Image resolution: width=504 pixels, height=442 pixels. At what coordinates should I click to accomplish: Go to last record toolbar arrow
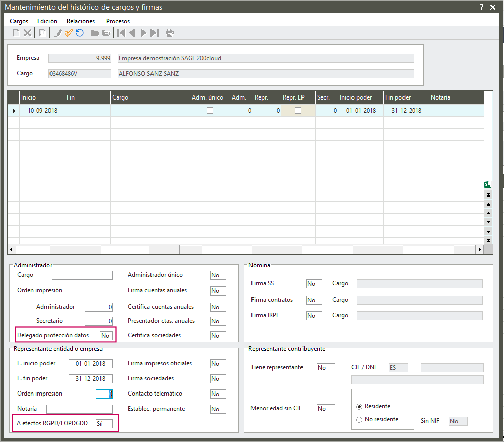[155, 33]
